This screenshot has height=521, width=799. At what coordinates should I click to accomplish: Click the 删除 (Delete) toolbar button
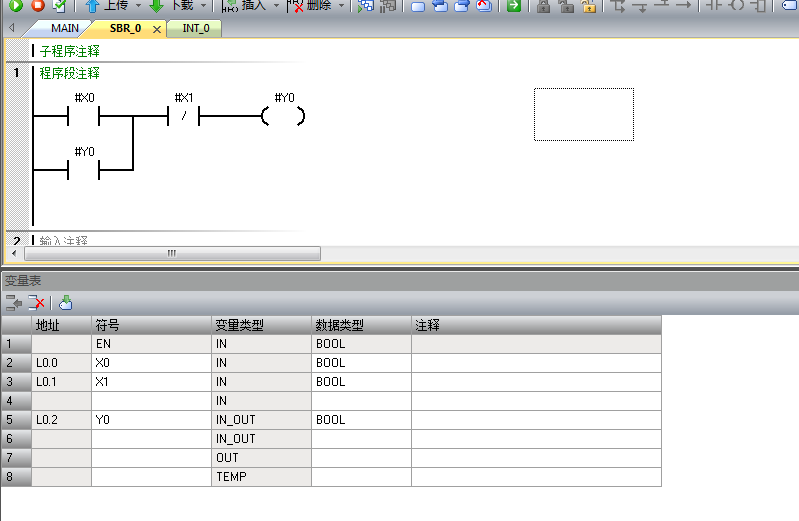pos(311,5)
